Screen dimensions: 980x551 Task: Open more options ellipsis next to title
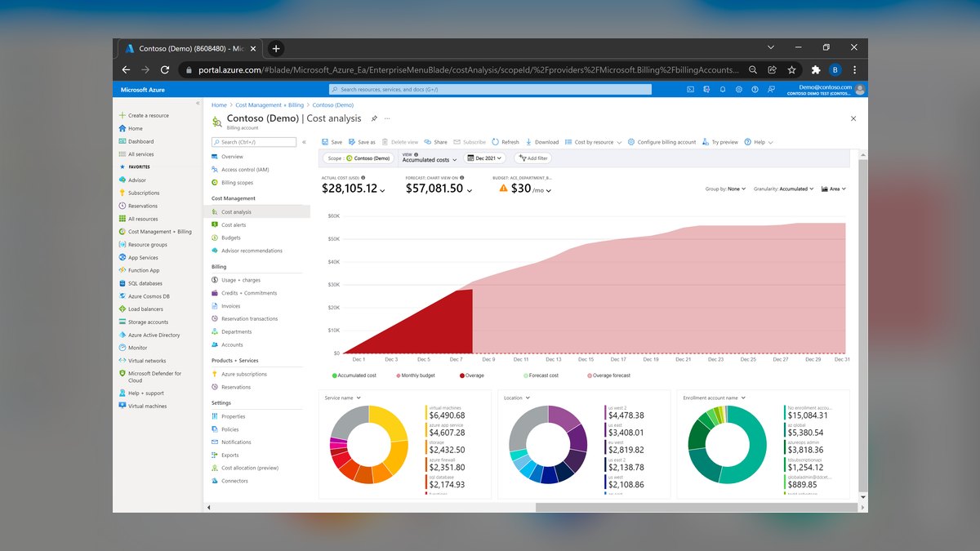(x=387, y=118)
